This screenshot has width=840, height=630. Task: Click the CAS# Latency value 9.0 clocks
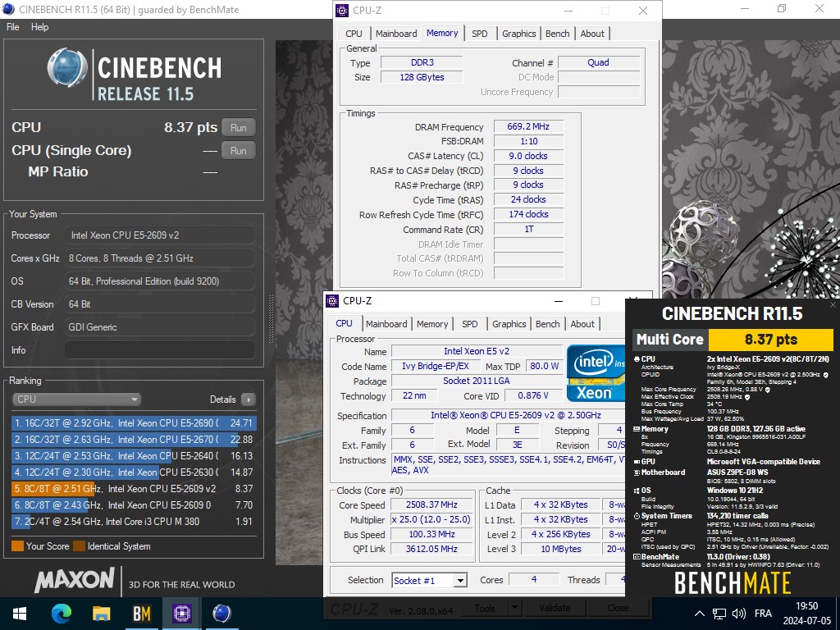(528, 157)
